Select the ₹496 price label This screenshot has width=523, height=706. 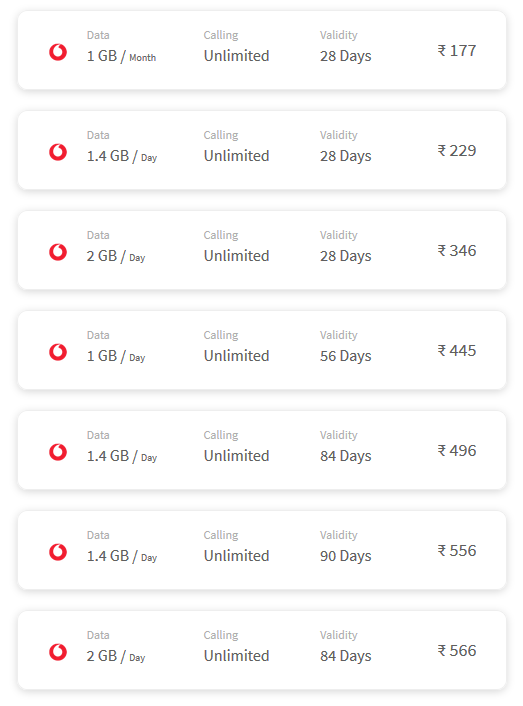click(457, 450)
